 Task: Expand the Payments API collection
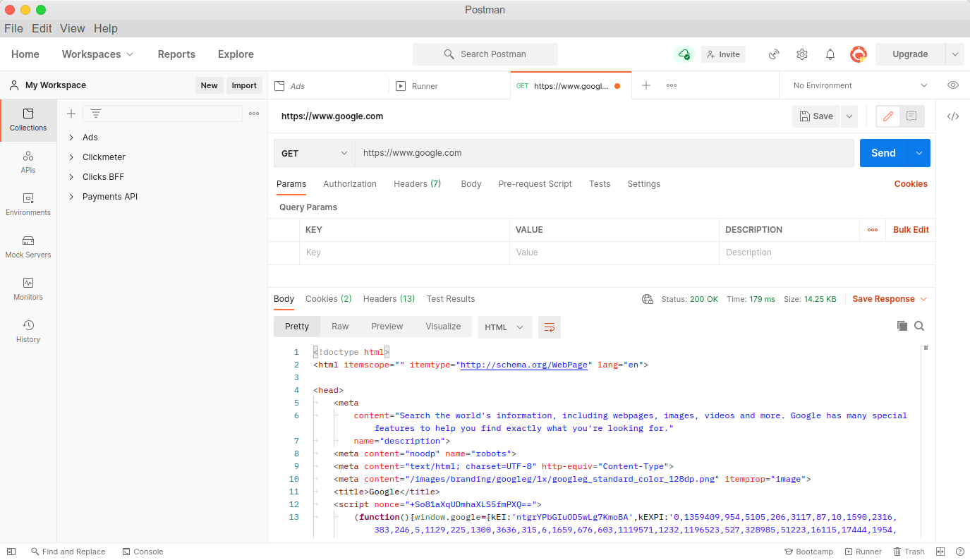click(71, 197)
